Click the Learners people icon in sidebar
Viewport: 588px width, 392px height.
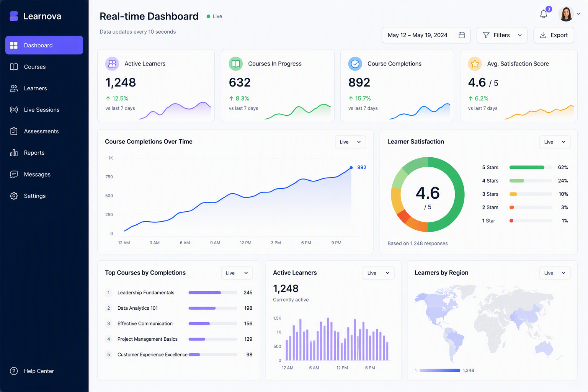(x=14, y=88)
